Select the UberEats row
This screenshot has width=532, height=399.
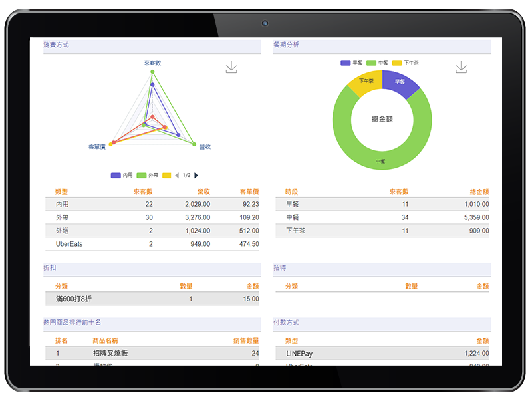(152, 244)
